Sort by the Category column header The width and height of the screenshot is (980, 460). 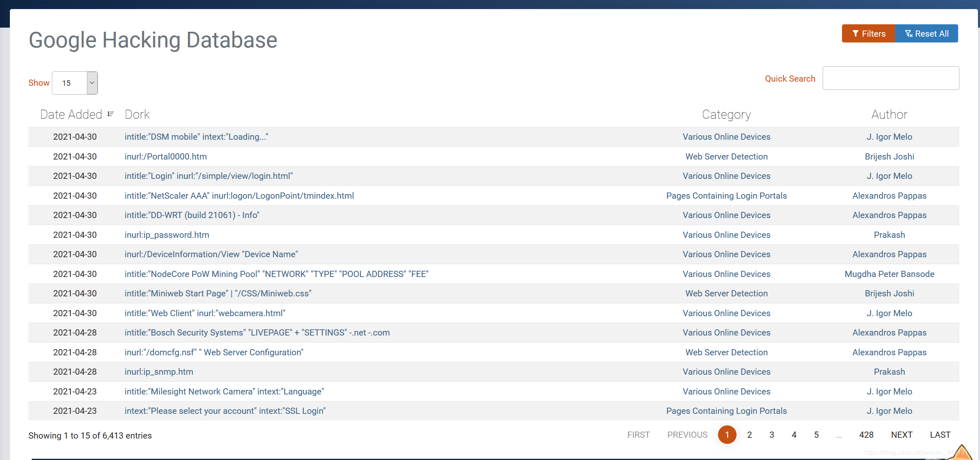click(726, 115)
